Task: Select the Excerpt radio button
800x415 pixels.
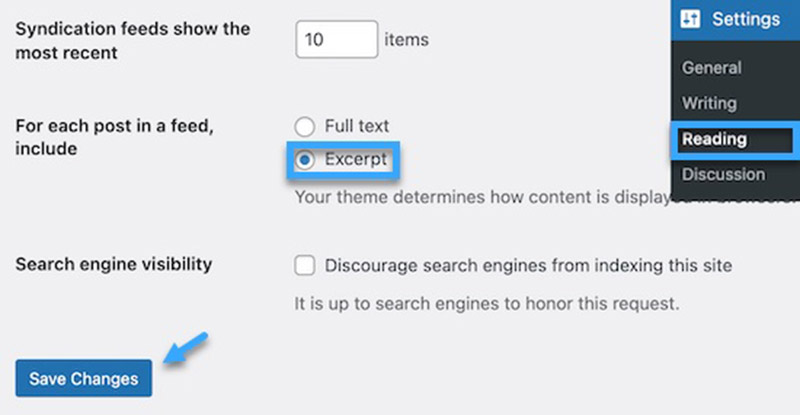Action: [305, 160]
